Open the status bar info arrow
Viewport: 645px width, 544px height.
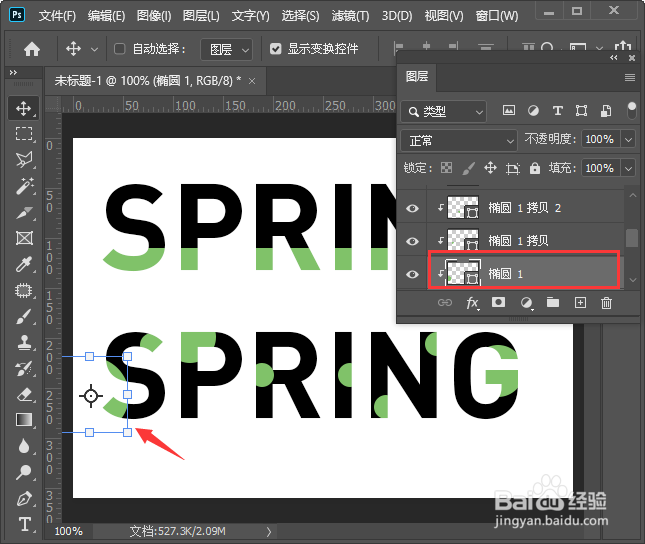click(269, 532)
